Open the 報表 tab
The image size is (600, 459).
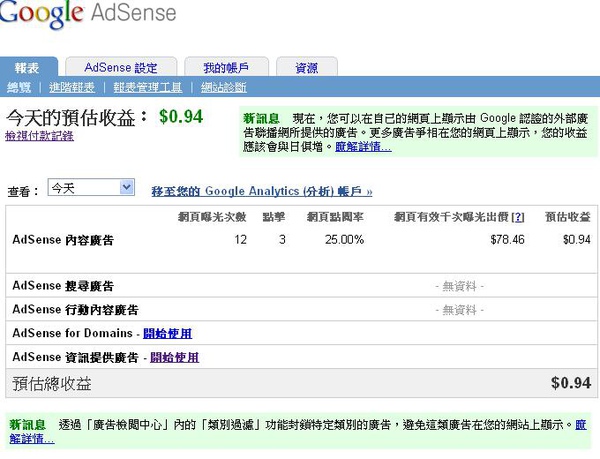[x=28, y=67]
